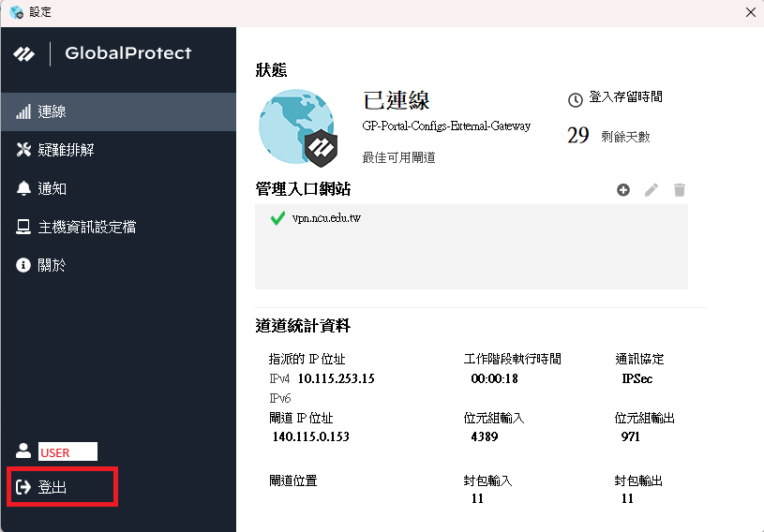Click the add portal plus icon
This screenshot has width=764, height=532.
pos(623,190)
